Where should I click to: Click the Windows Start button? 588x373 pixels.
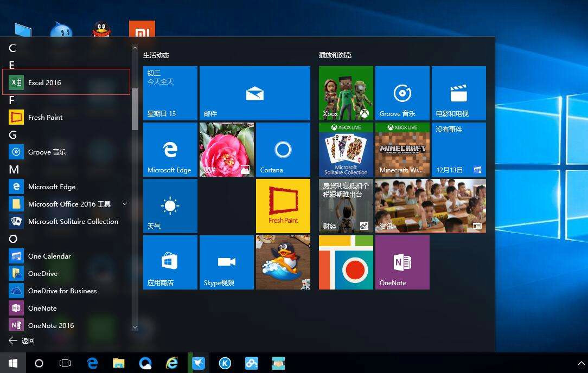click(12, 363)
